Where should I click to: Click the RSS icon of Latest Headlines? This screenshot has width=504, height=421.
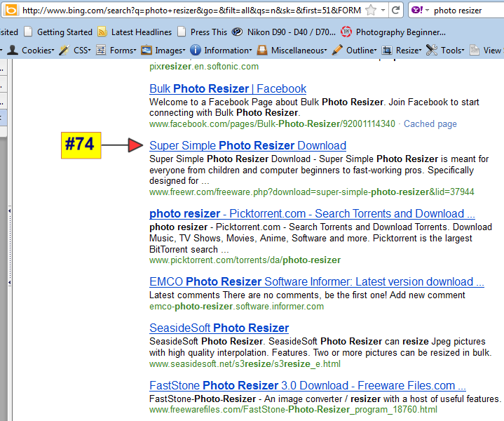(x=102, y=32)
